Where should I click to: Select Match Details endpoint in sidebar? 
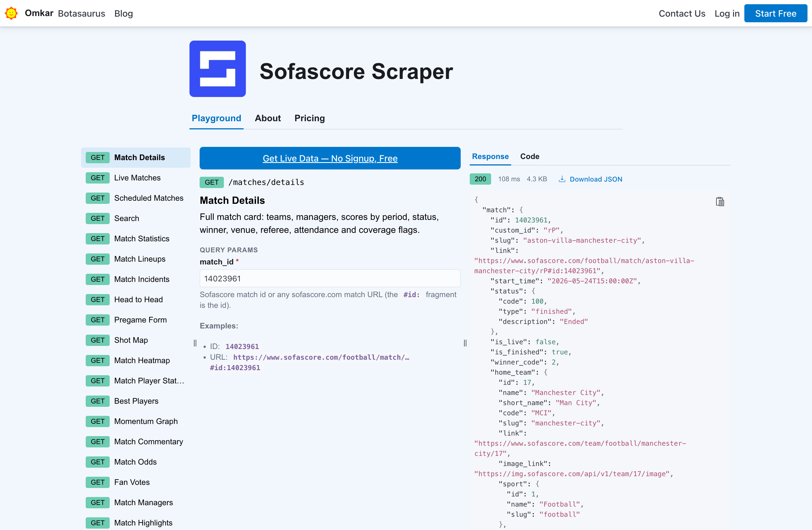tap(136, 158)
